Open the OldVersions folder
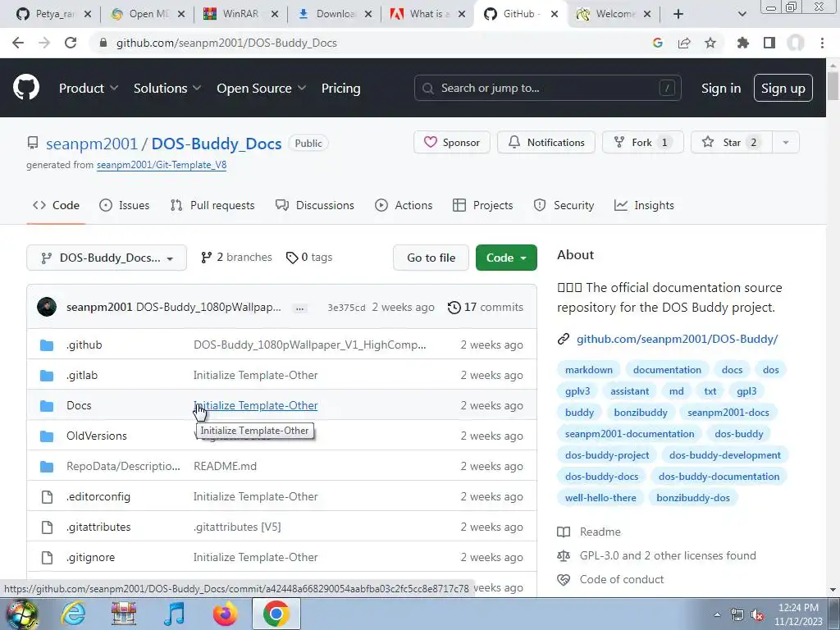The height and width of the screenshot is (630, 840). pos(97,436)
